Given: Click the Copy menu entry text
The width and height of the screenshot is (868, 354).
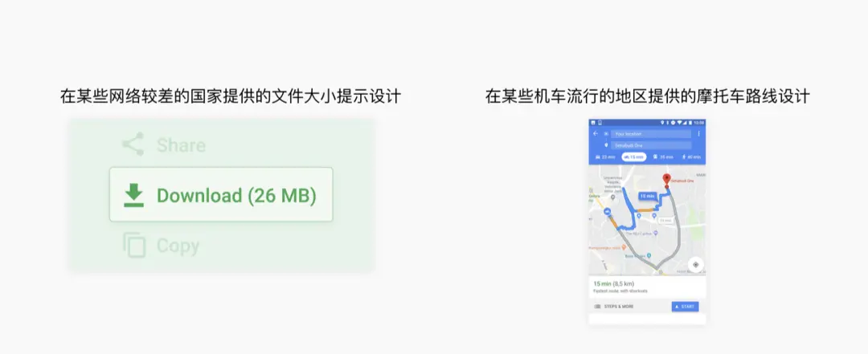Looking at the screenshot, I should tap(178, 246).
